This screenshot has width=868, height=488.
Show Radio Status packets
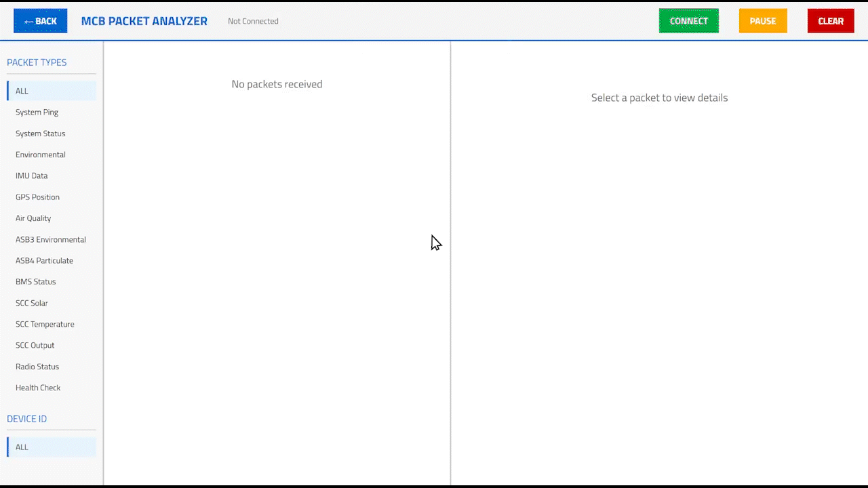(x=37, y=367)
